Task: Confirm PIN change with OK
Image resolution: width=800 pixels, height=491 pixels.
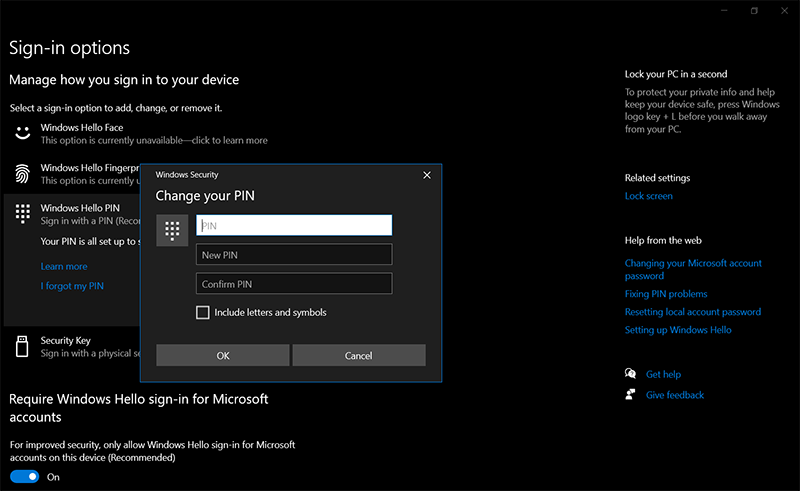Action: pyautogui.click(x=222, y=355)
